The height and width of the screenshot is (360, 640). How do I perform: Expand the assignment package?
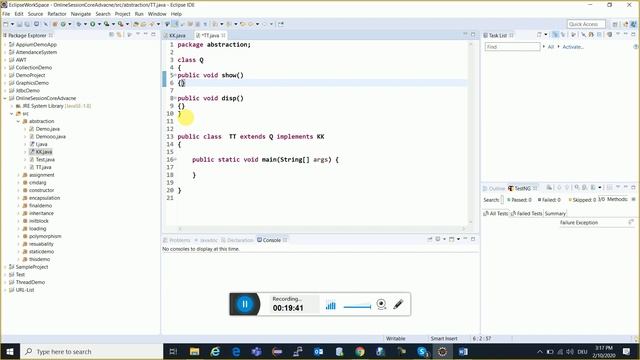click(18, 175)
